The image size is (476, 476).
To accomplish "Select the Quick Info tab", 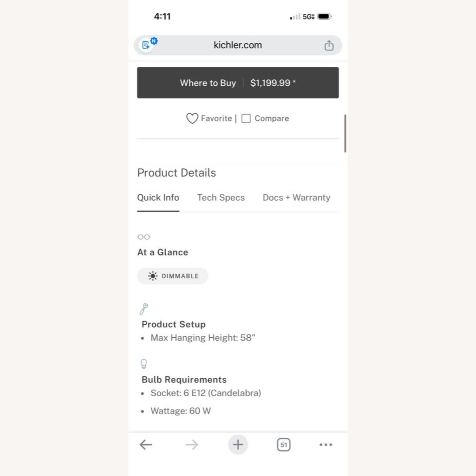I will pyautogui.click(x=158, y=197).
